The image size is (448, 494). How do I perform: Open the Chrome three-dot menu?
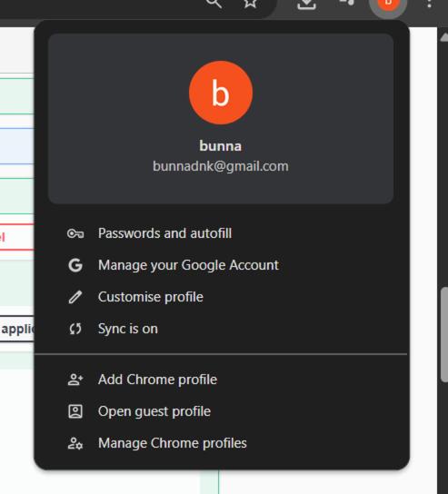[429, 3]
